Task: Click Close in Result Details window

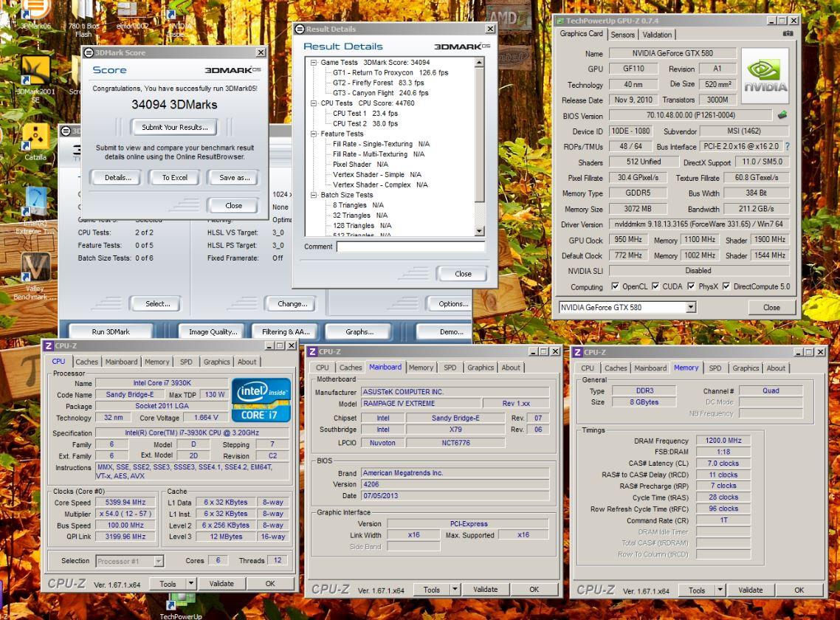Action: [x=463, y=273]
